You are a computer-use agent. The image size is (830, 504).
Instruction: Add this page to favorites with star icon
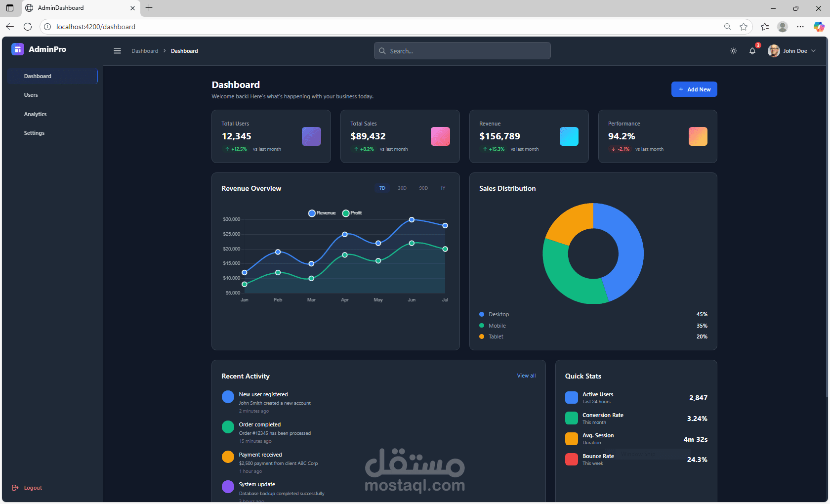point(744,27)
